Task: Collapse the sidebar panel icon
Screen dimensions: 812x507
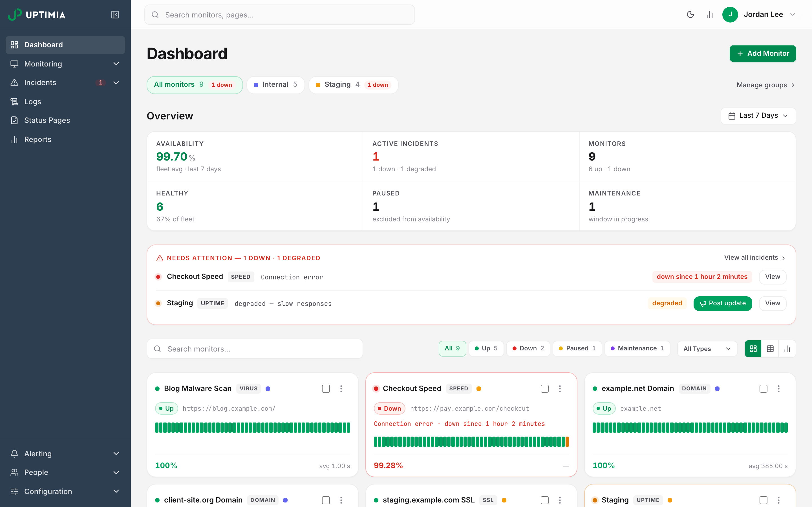Action: tap(115, 15)
